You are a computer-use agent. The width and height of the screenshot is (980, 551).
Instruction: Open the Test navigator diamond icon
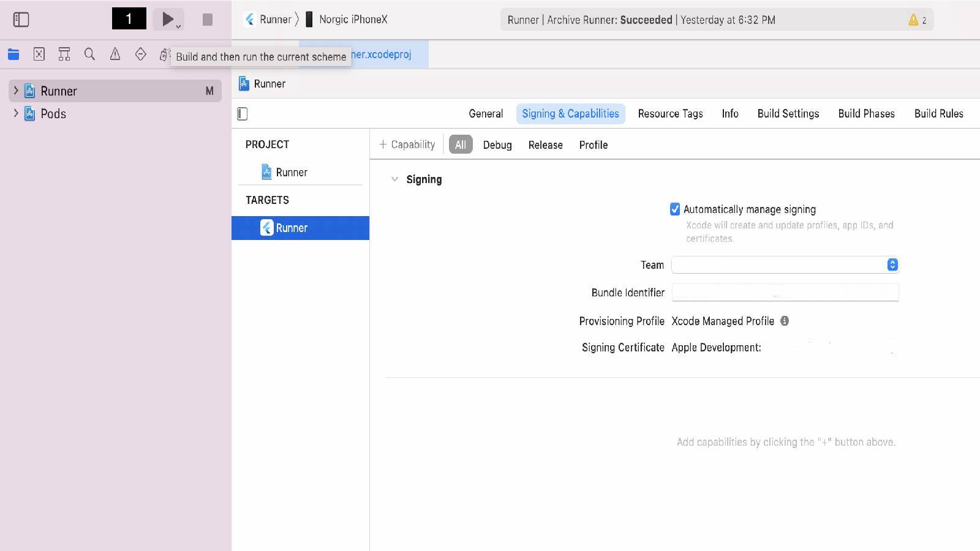click(x=141, y=54)
